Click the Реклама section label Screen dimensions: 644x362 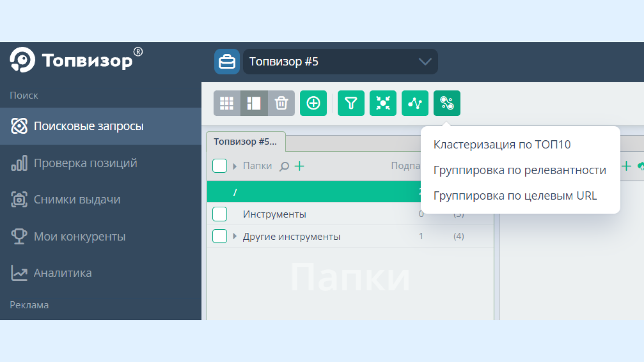coord(29,305)
